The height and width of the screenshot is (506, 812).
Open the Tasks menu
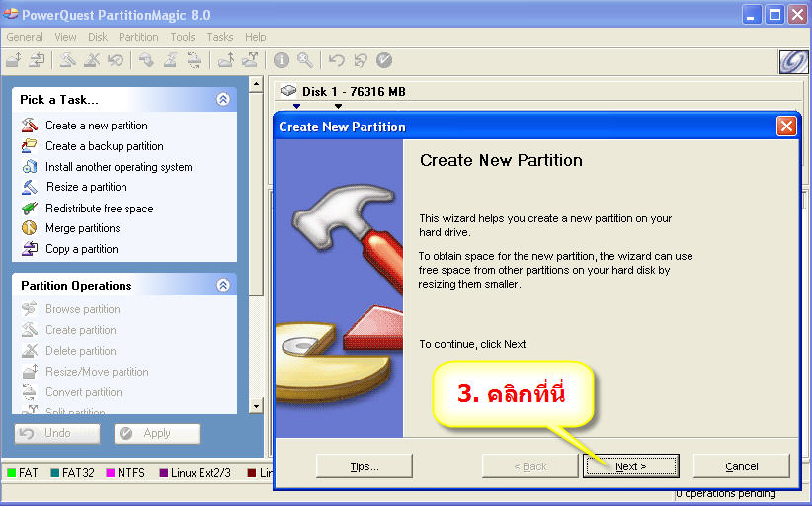pyautogui.click(x=219, y=37)
